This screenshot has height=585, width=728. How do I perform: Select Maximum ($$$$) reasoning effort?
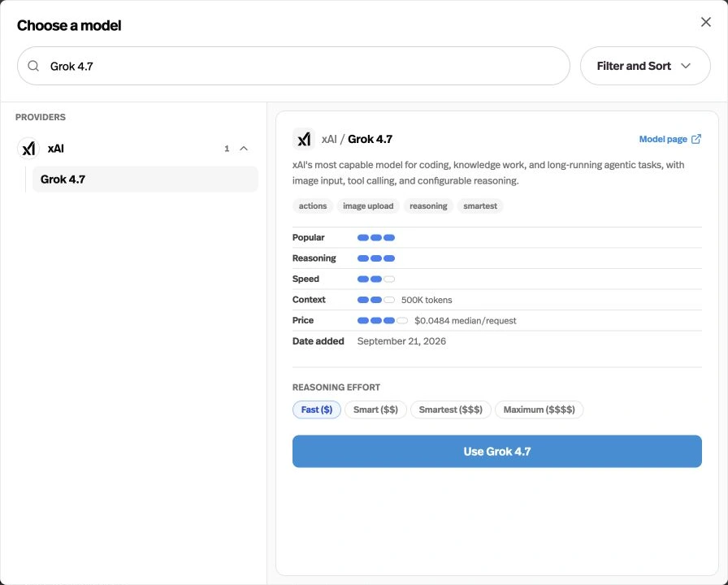tap(539, 409)
